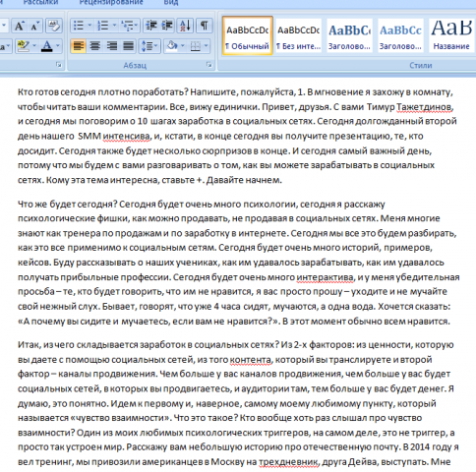The width and height of the screenshot is (476, 472).
Task: Switch to the Рецензирование ribbon tab
Action: point(111,3)
